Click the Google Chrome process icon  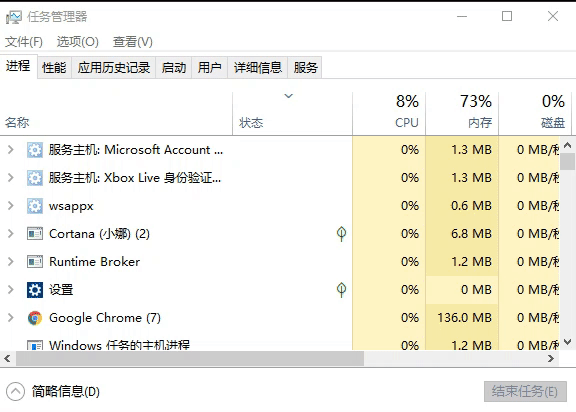[35, 318]
